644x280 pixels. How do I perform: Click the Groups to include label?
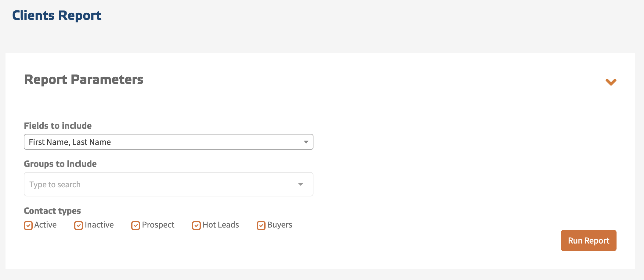[60, 164]
